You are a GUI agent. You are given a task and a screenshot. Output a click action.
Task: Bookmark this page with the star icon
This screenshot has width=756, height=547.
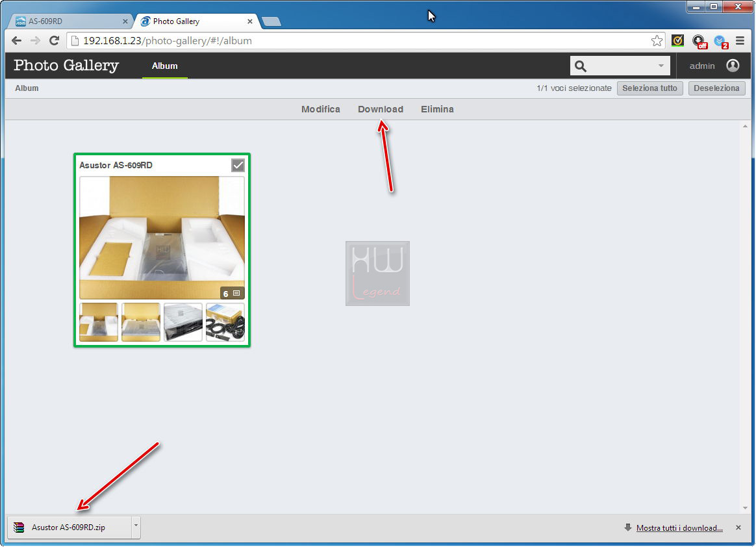pyautogui.click(x=657, y=40)
